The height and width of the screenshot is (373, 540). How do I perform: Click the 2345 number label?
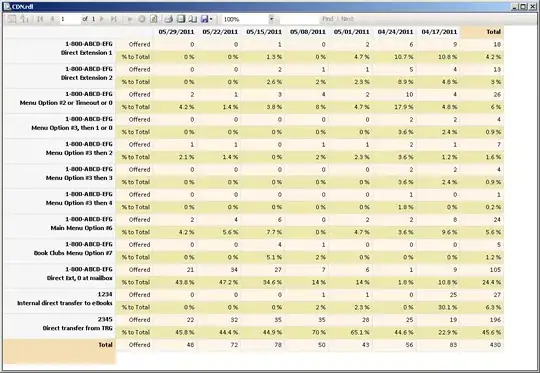[105, 319]
